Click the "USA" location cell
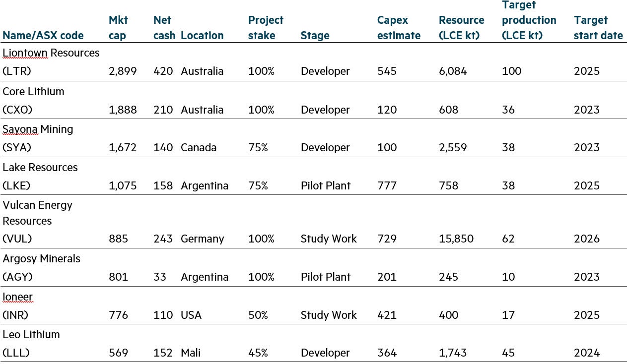The height and width of the screenshot is (364, 627). 191,315
